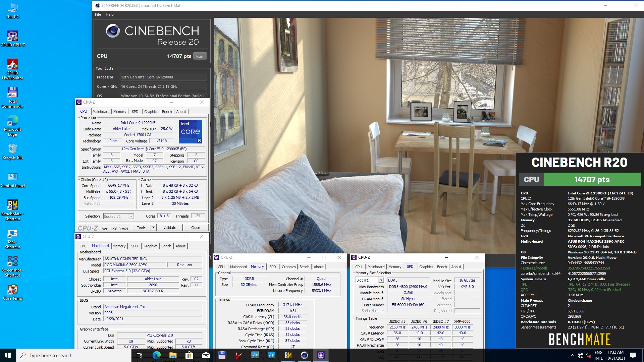The width and height of the screenshot is (644, 362).
Task: Click the taskbar search box
Action: pos(74,355)
